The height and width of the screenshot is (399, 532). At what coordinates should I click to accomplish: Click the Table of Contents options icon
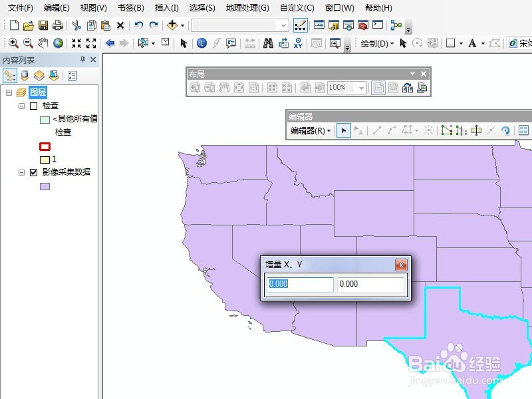pyautogui.click(x=72, y=76)
